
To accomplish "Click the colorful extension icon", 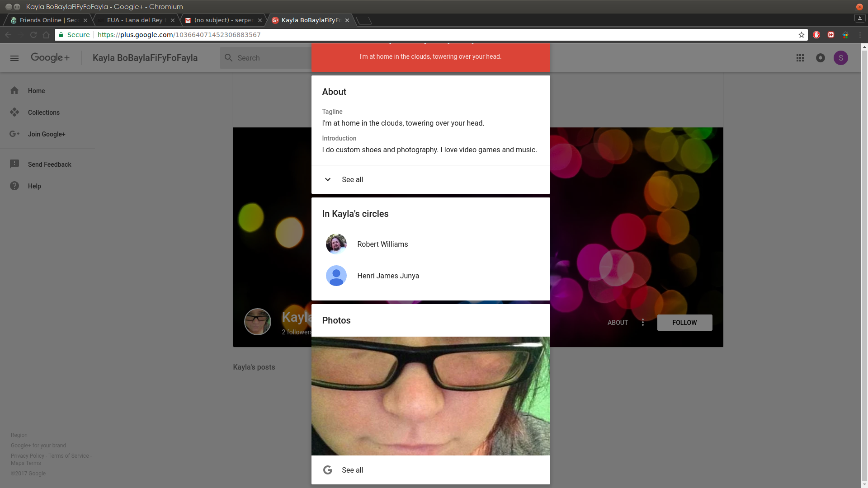I will [845, 35].
